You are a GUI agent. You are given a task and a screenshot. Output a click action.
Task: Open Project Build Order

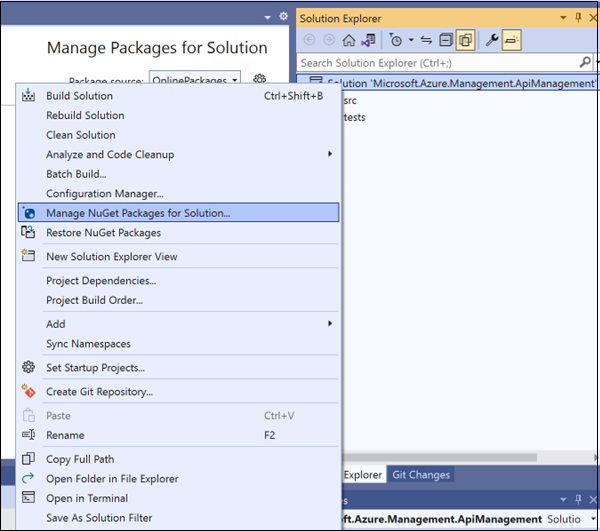178,300
